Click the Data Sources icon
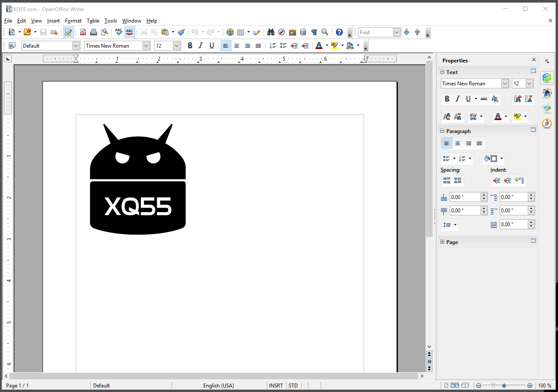558x392 pixels. pos(303,32)
